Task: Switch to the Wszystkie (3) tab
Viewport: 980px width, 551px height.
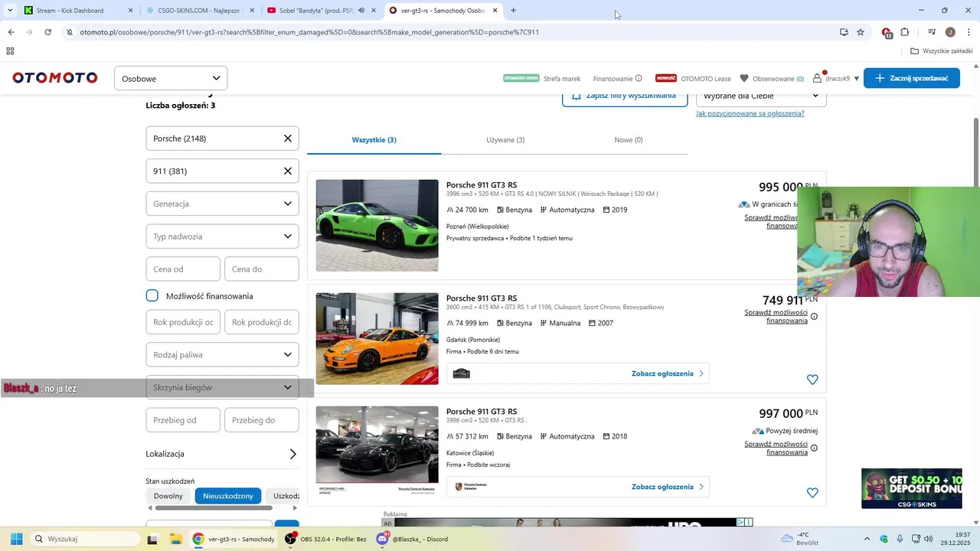Action: click(374, 140)
